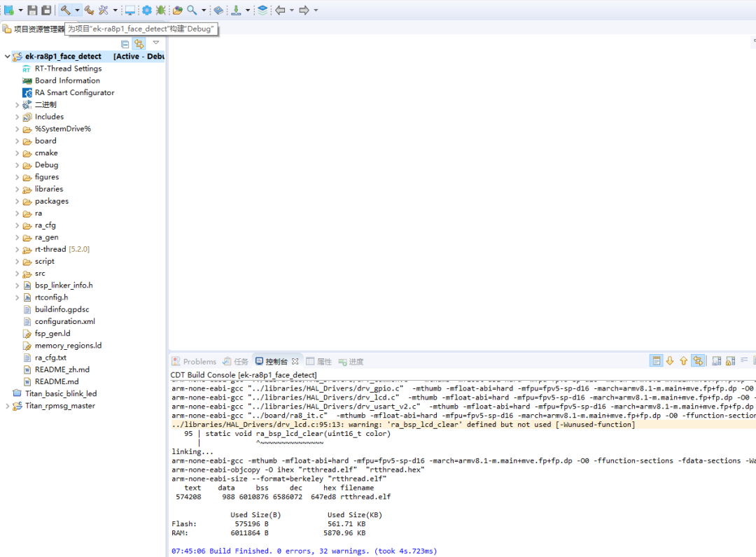Expand the src folder
Viewport: 756px width, 557px height.
(17, 273)
